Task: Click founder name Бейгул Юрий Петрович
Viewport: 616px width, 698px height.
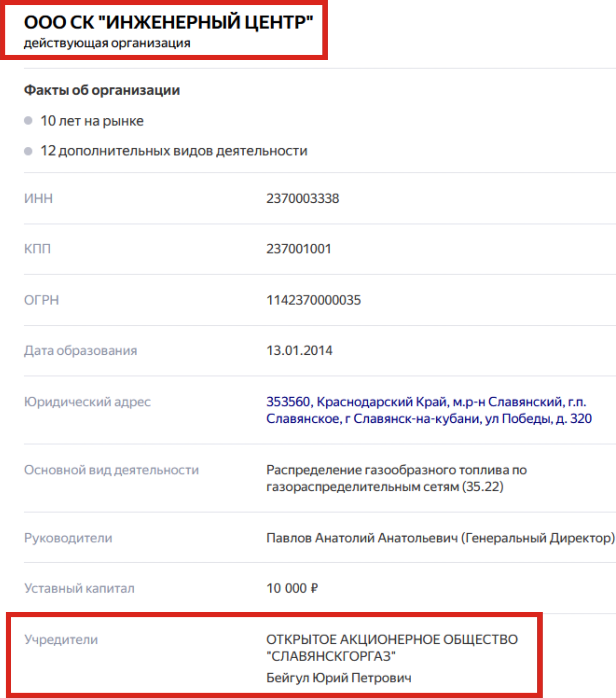Action: tap(339, 678)
